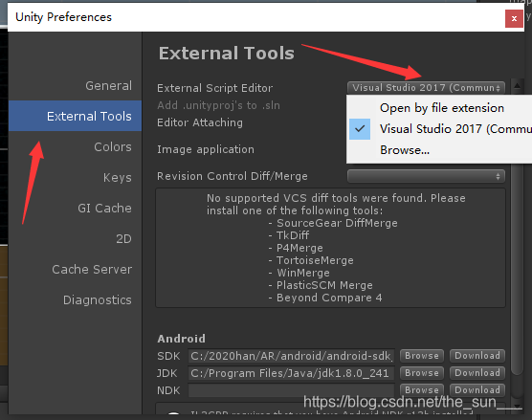
Task: Open the Revision Control Diff/Merge dropdown
Action: [x=426, y=176]
